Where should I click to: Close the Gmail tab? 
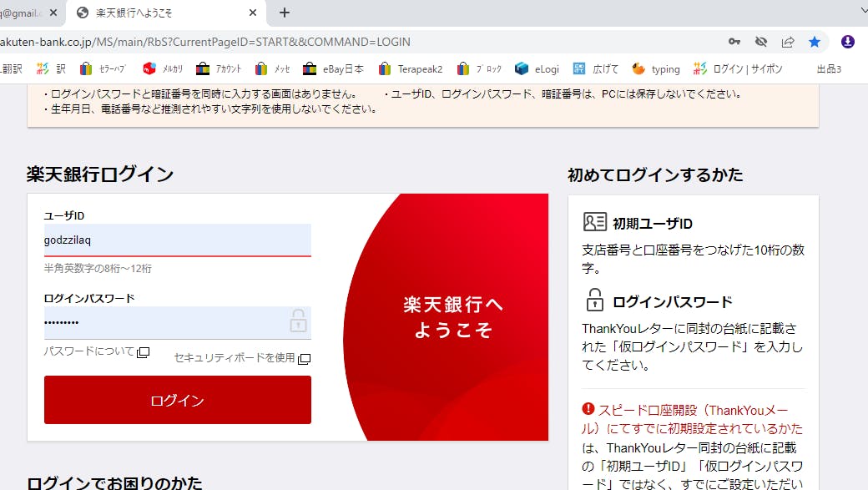pyautogui.click(x=53, y=13)
